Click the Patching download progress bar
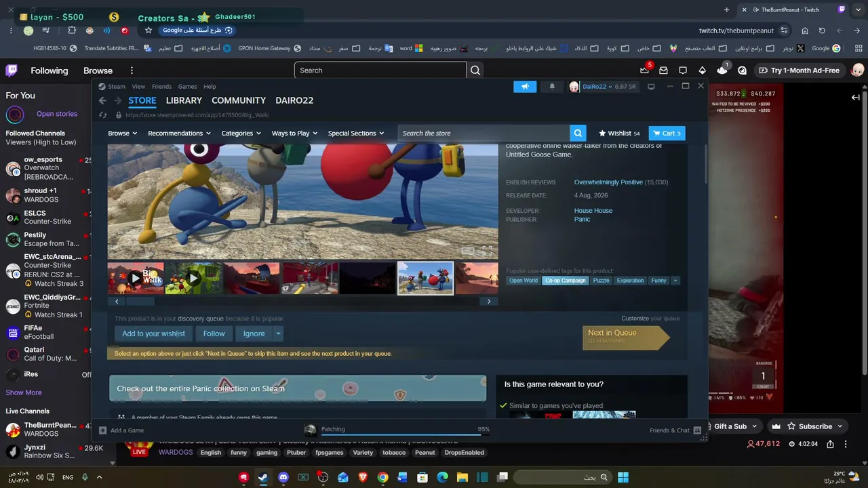The width and height of the screenshot is (868, 488). pos(405,434)
